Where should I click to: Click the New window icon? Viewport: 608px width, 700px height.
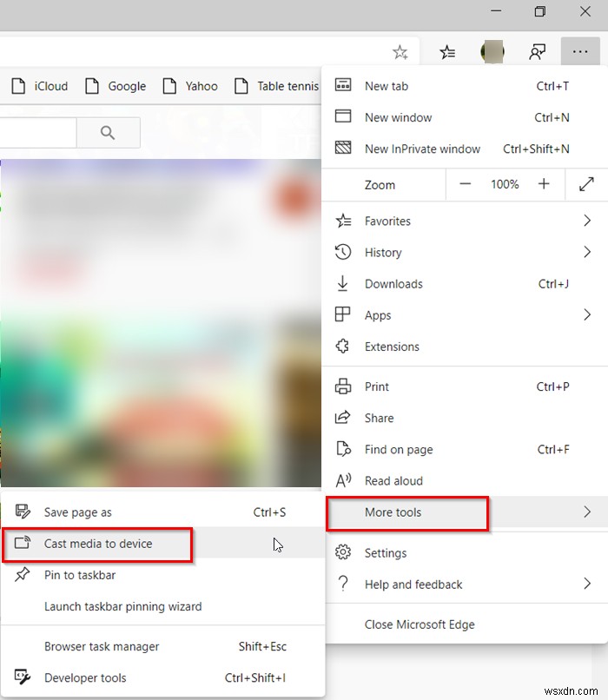343,116
